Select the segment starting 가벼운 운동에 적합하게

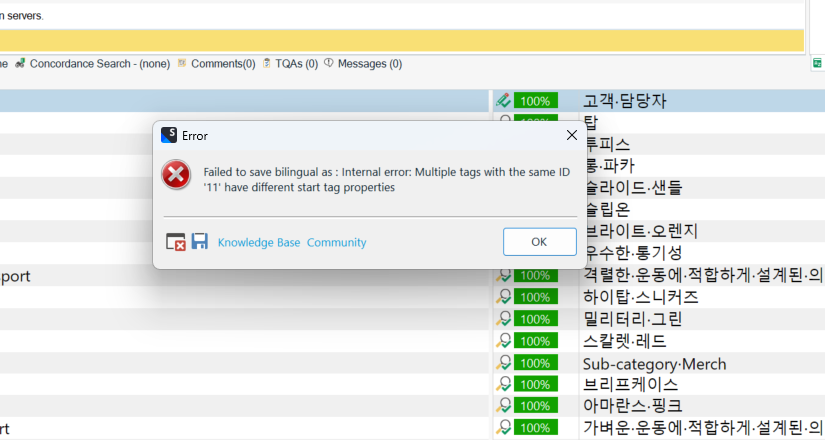pos(703,427)
